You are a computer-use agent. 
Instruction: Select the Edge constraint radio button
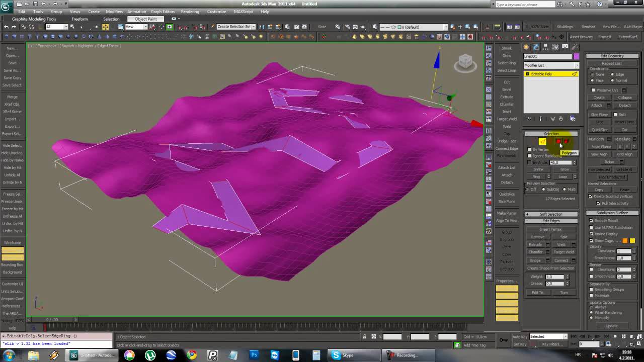[x=612, y=74]
